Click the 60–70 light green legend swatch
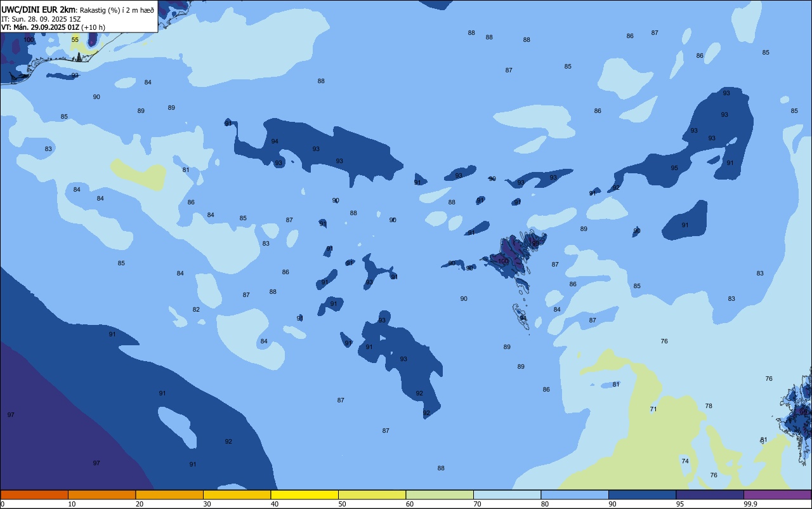 [x=440, y=494]
